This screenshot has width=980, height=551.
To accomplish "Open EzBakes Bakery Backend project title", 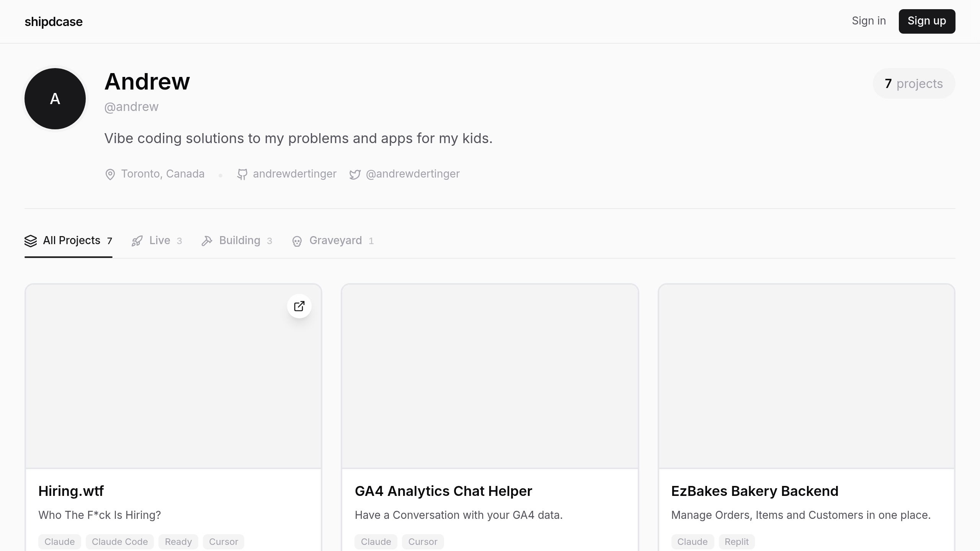I will (x=755, y=491).
